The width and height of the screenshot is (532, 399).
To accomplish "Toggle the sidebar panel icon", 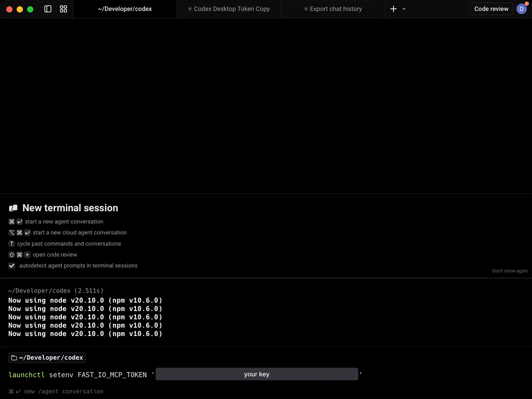I will 47,9.
